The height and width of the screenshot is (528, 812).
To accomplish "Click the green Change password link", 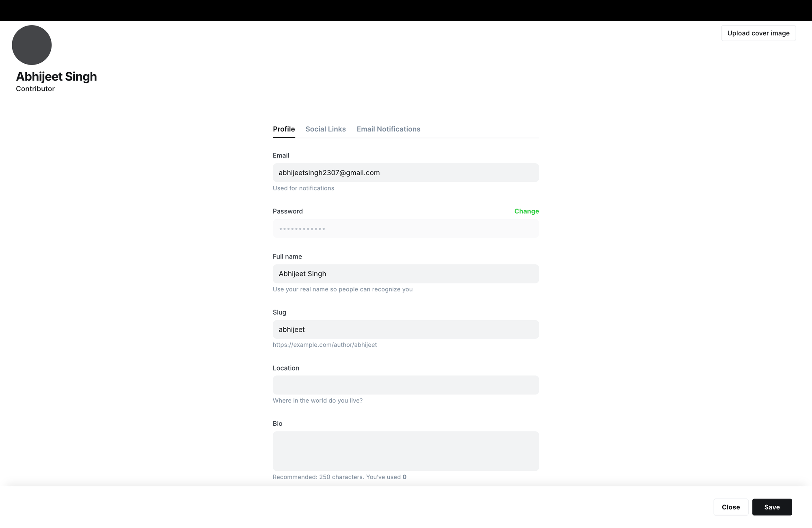I will 526,211.
